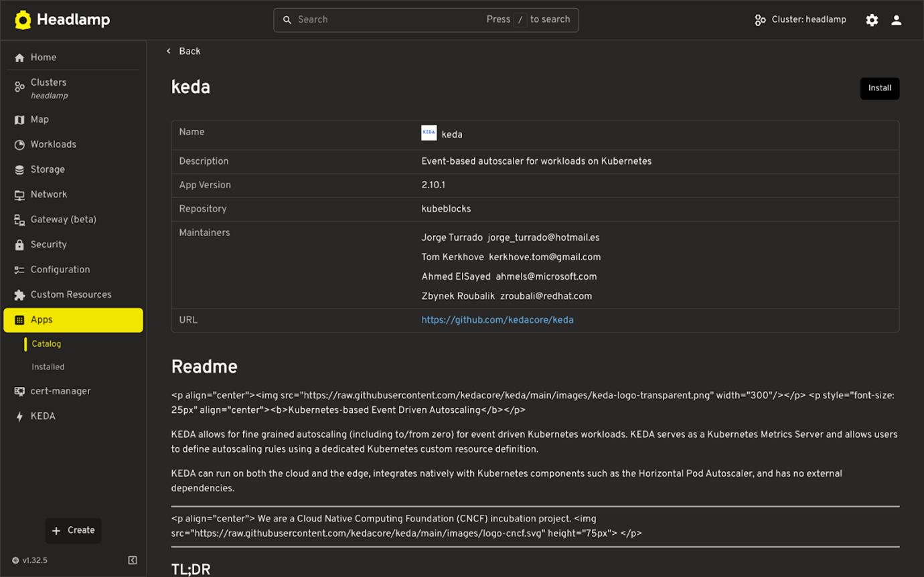
Task: Click the cluster icon beside Cluster: headlamp
Action: coord(760,20)
